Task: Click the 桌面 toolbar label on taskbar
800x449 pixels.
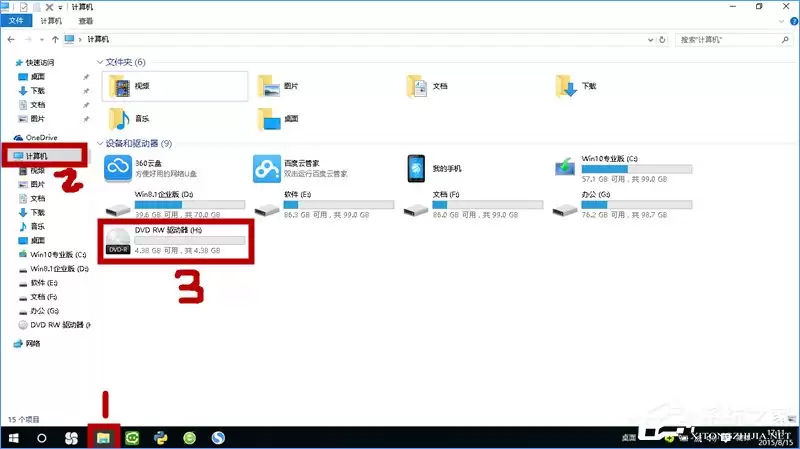Action: [x=629, y=437]
